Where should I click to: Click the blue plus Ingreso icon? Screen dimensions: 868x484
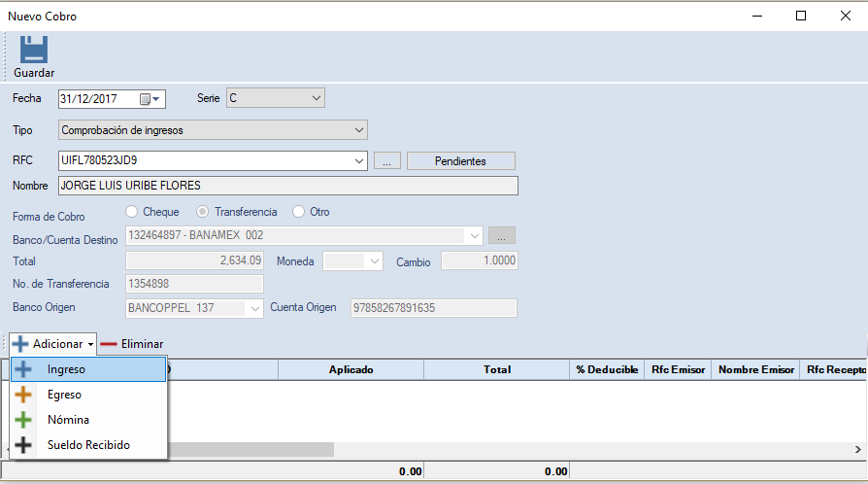coord(24,369)
